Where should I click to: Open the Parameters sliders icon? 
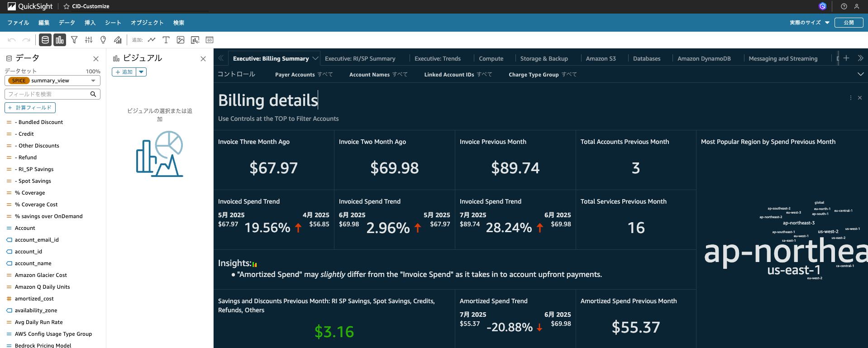tap(89, 40)
